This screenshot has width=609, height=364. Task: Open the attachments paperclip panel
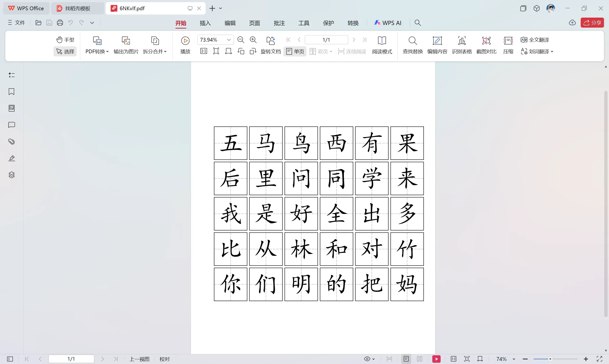[11, 142]
